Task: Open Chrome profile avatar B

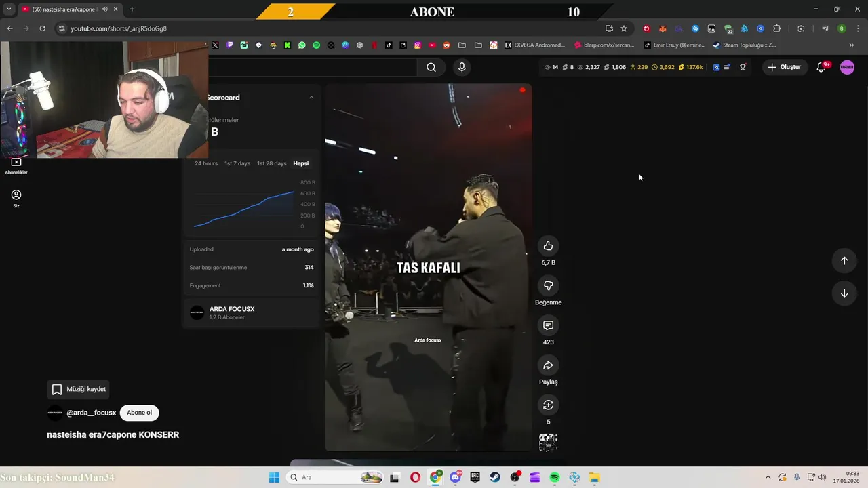Action: 842,28
